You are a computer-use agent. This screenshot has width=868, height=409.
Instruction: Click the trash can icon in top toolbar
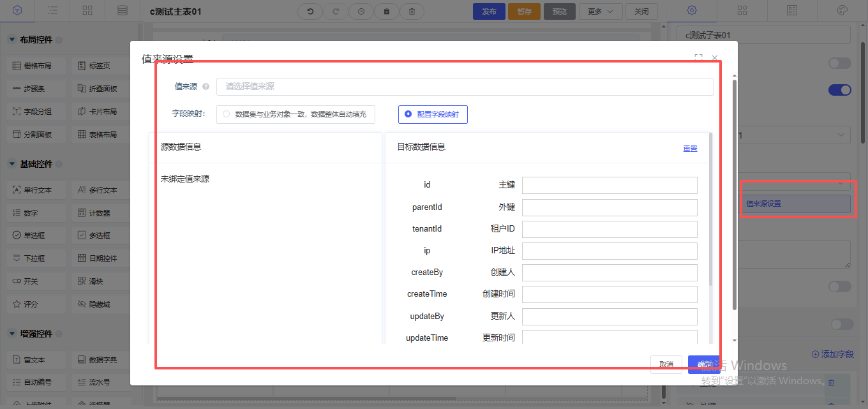pyautogui.click(x=412, y=11)
